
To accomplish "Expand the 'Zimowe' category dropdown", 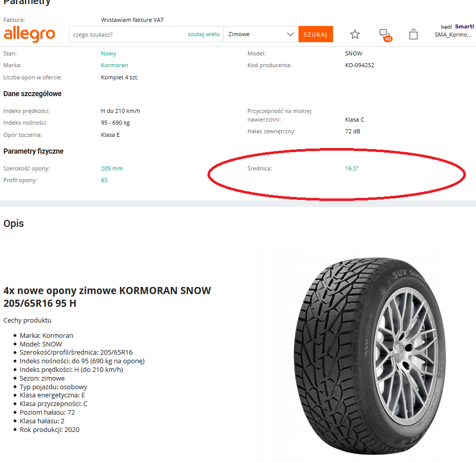I will 261,34.
